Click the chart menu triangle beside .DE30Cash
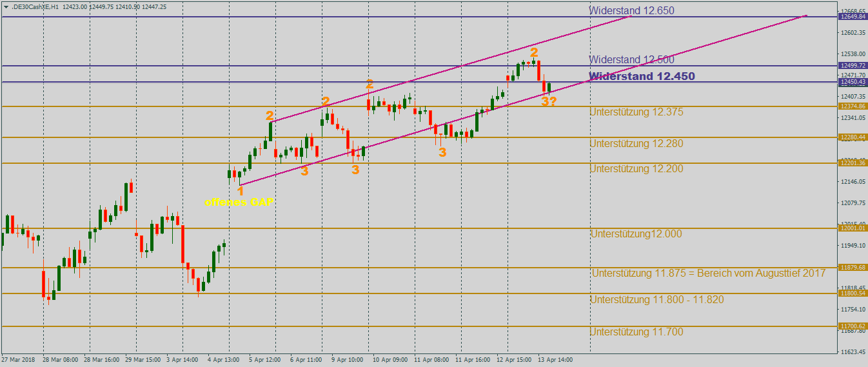 coord(6,6)
